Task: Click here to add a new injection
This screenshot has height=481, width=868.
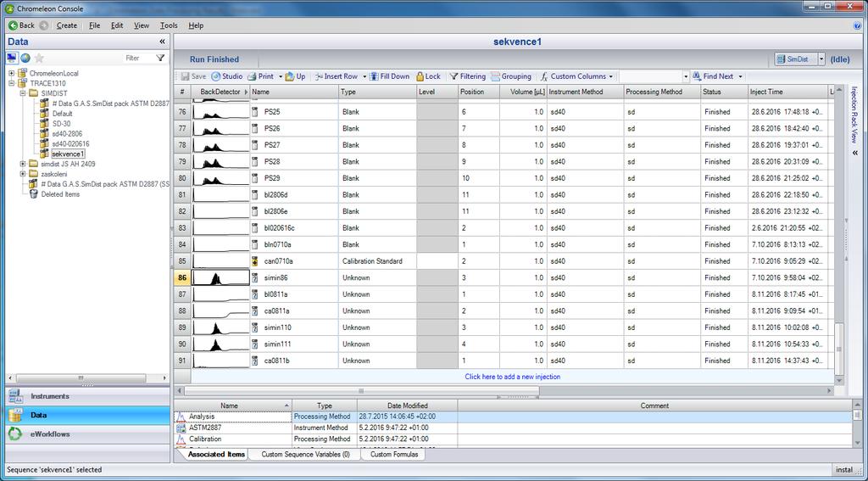Action: pos(512,377)
